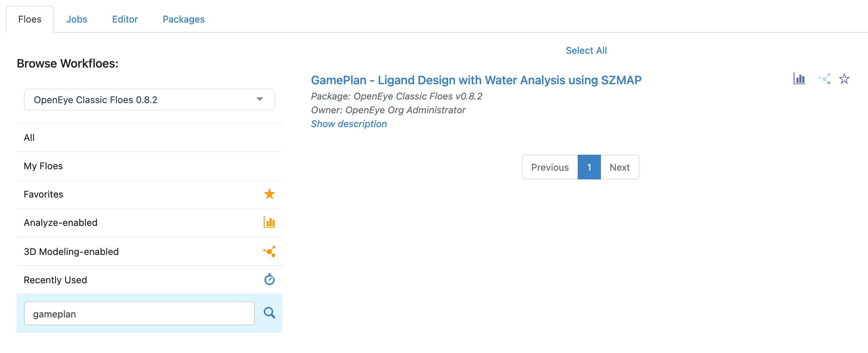Click the Previous pagination button
The height and width of the screenshot is (353, 868).
[x=550, y=167]
